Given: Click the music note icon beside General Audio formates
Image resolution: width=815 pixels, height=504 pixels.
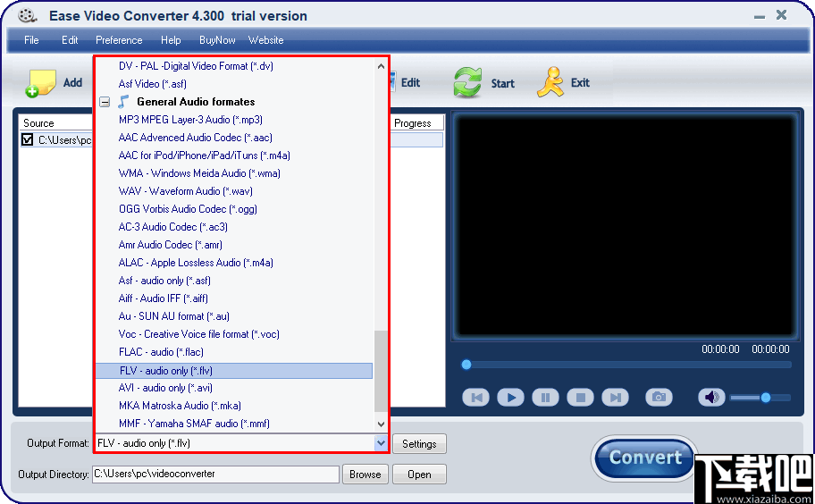Looking at the screenshot, I should 123,101.
